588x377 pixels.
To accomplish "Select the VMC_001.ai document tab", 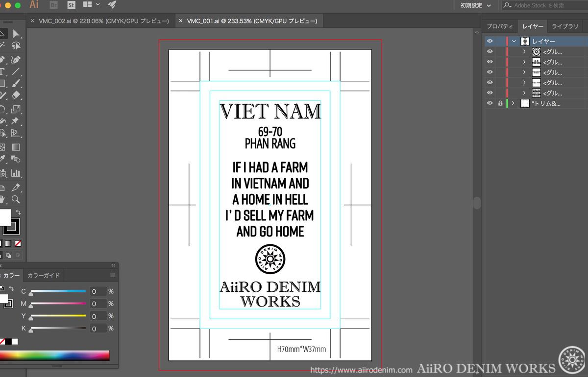I will pos(252,21).
